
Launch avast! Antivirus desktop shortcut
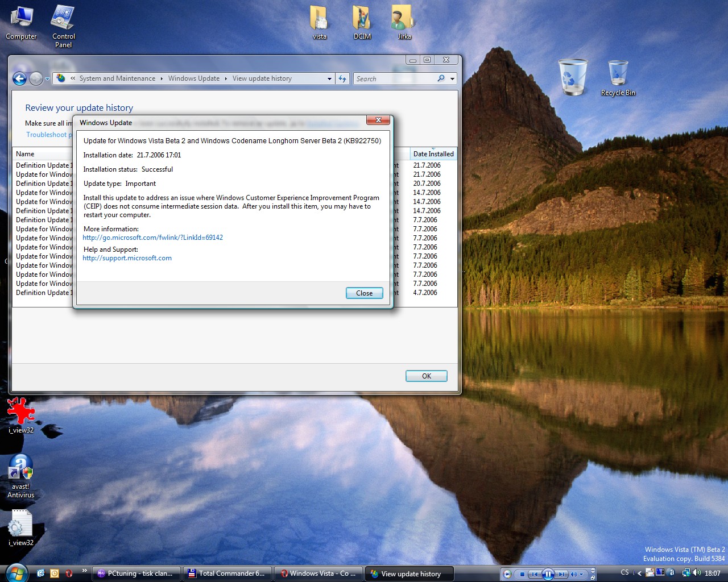pyautogui.click(x=21, y=476)
